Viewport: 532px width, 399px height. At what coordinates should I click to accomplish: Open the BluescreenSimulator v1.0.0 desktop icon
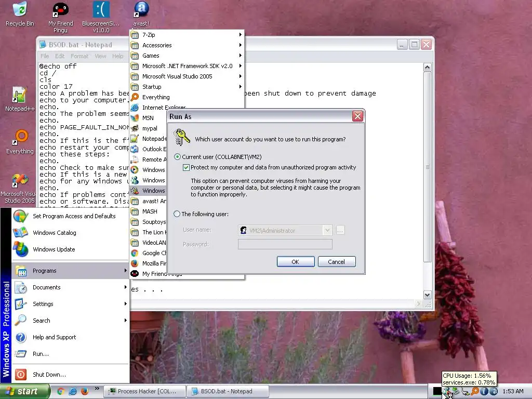click(x=101, y=17)
